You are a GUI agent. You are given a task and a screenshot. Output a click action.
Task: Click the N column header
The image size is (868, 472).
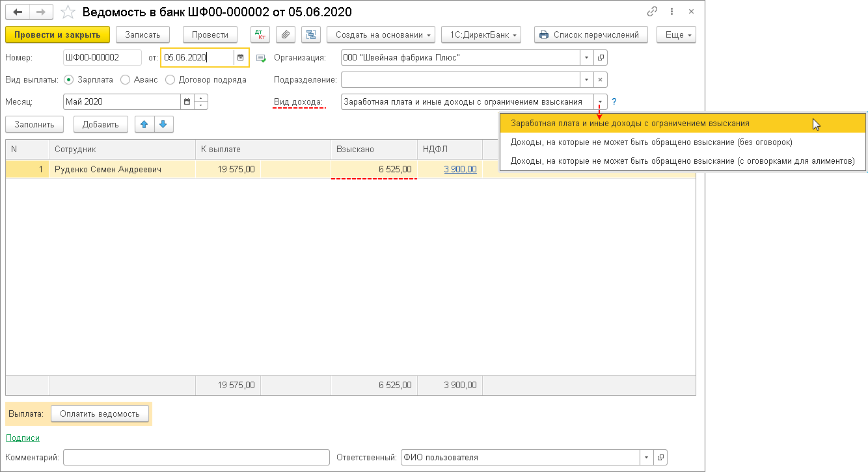(x=27, y=150)
